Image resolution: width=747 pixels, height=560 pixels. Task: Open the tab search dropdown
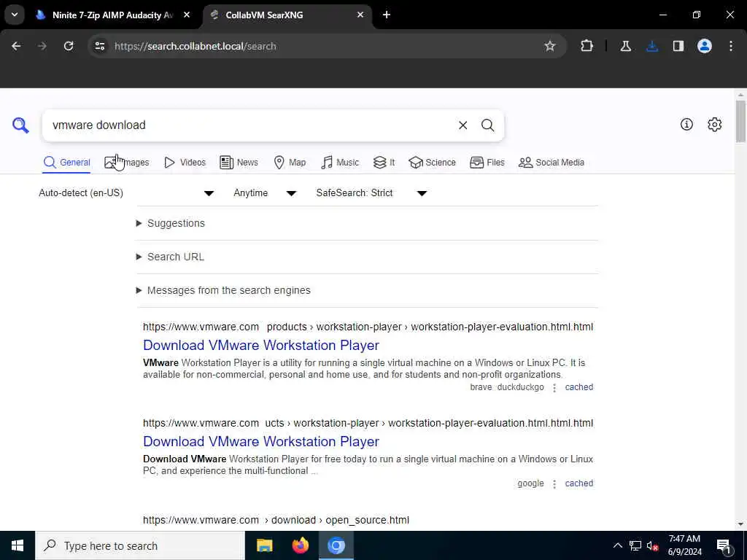point(15,15)
